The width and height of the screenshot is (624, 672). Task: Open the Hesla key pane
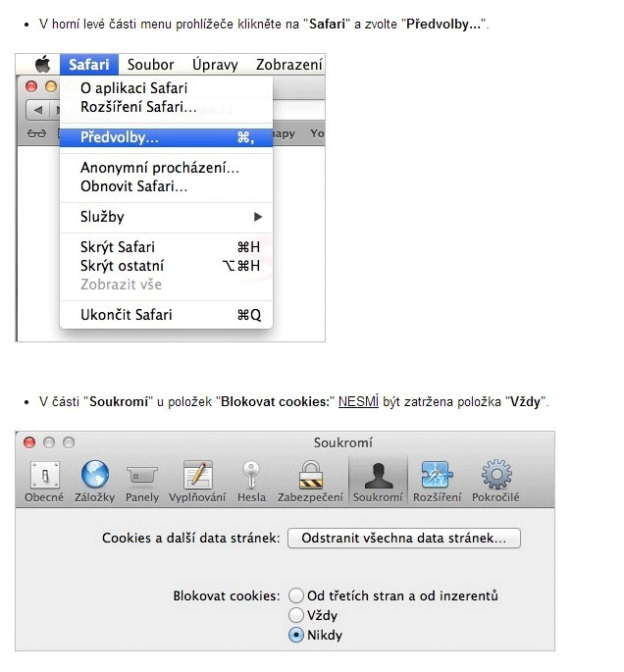(251, 482)
